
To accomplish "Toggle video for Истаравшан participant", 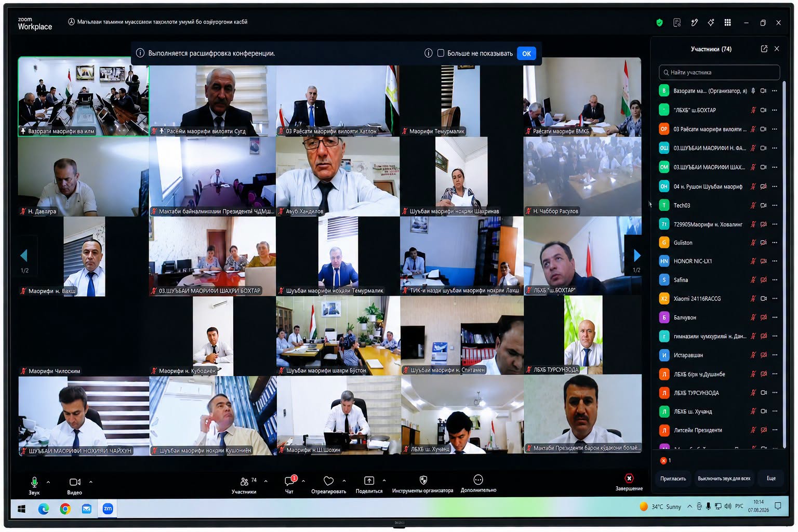I will 763,355.
